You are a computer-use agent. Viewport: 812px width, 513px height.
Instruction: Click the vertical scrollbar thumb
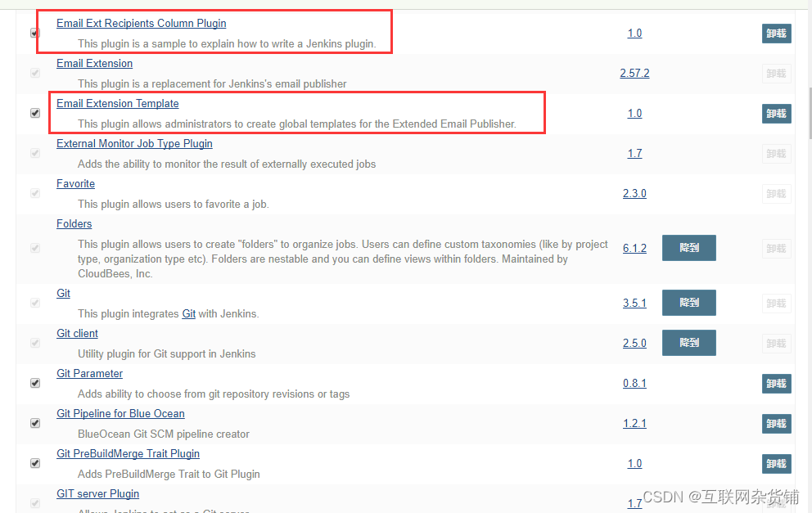[810, 113]
